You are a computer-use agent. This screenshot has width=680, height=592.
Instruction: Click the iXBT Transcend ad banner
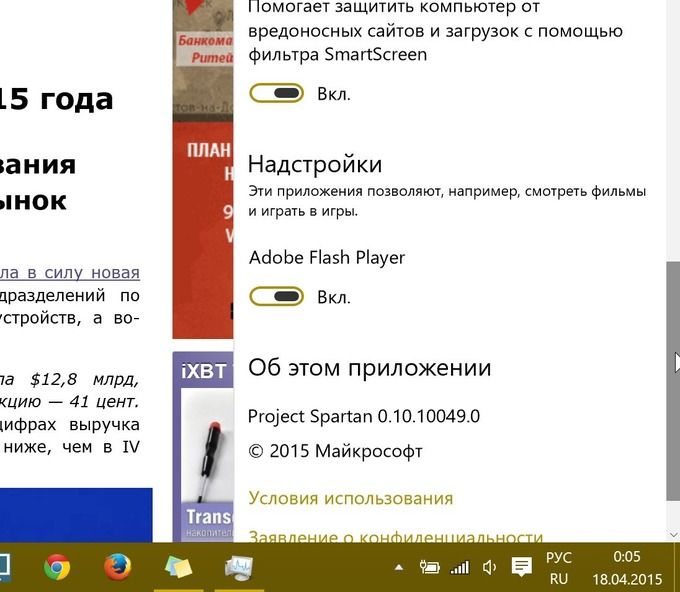point(203,447)
